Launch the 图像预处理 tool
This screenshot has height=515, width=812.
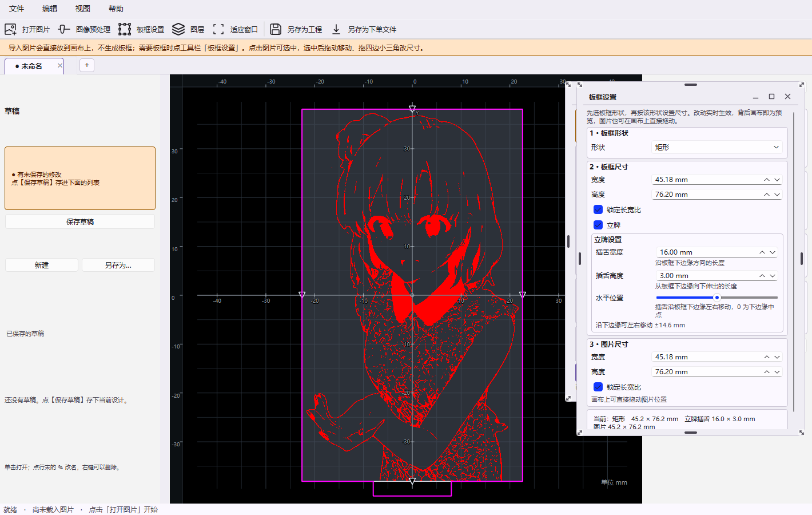(x=84, y=29)
